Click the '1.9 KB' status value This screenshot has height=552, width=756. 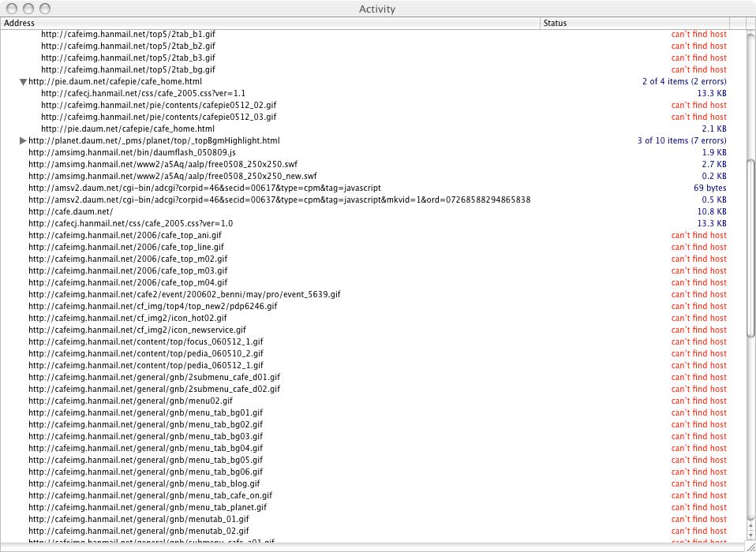714,153
